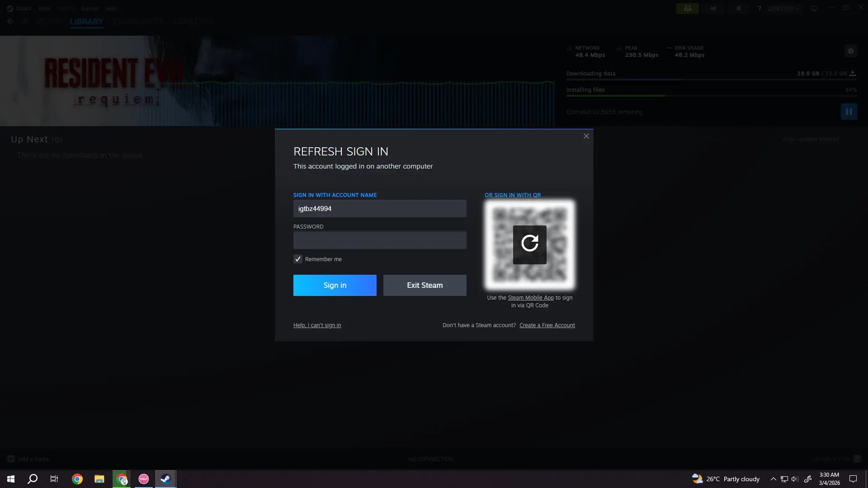Open Help, I can't sign in link
868x488 pixels.
tap(317, 325)
